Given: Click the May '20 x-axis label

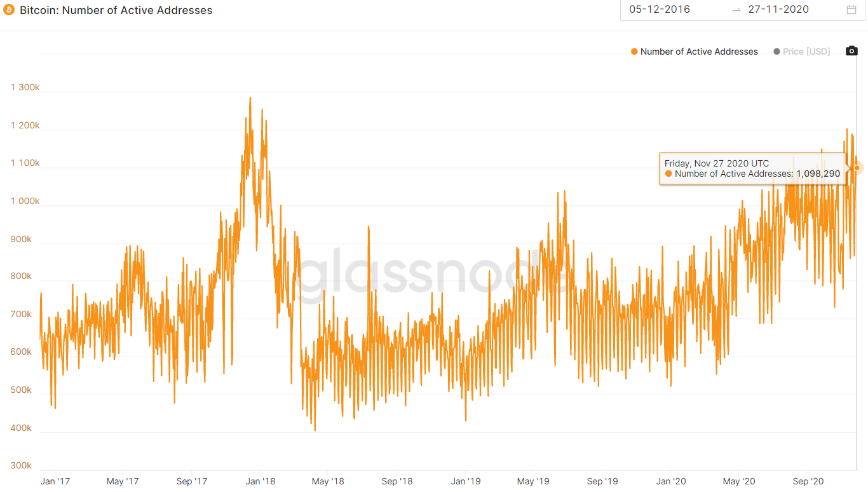Looking at the screenshot, I should (740, 481).
